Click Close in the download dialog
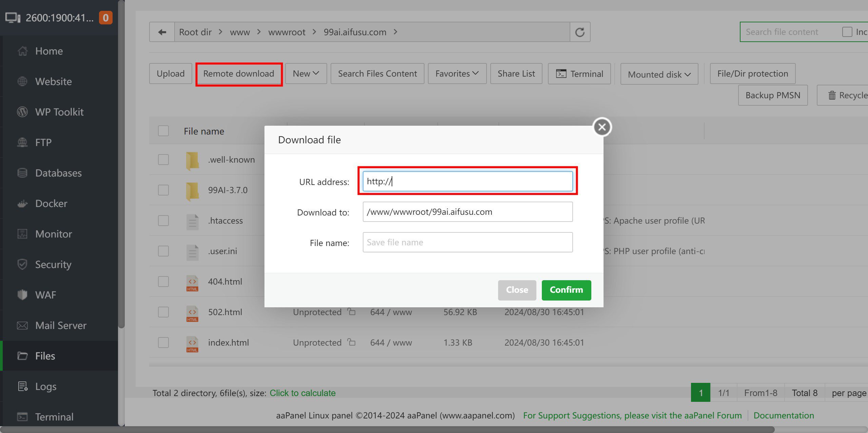Image resolution: width=868 pixels, height=433 pixels. pos(517,290)
